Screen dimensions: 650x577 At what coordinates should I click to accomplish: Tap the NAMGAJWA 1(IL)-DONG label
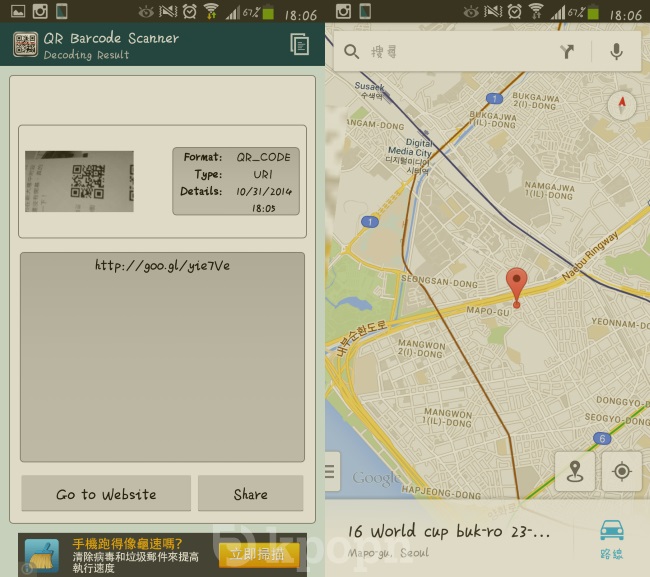[550, 191]
